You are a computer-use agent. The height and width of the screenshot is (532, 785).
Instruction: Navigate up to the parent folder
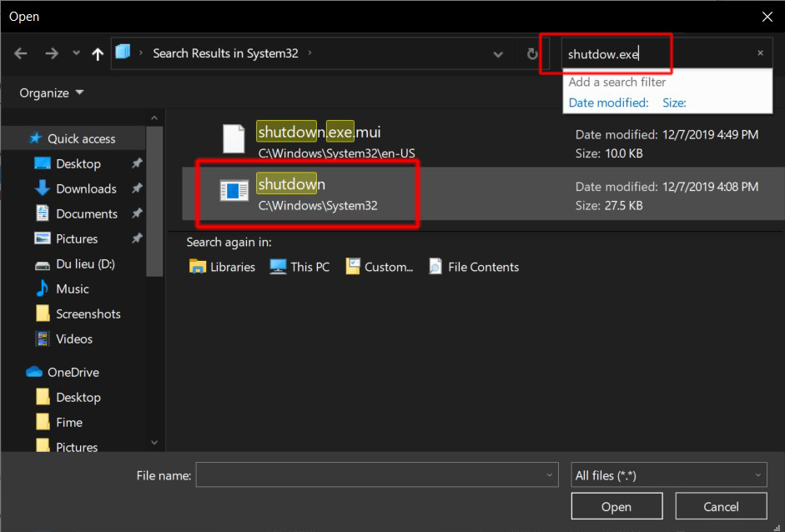coord(97,53)
